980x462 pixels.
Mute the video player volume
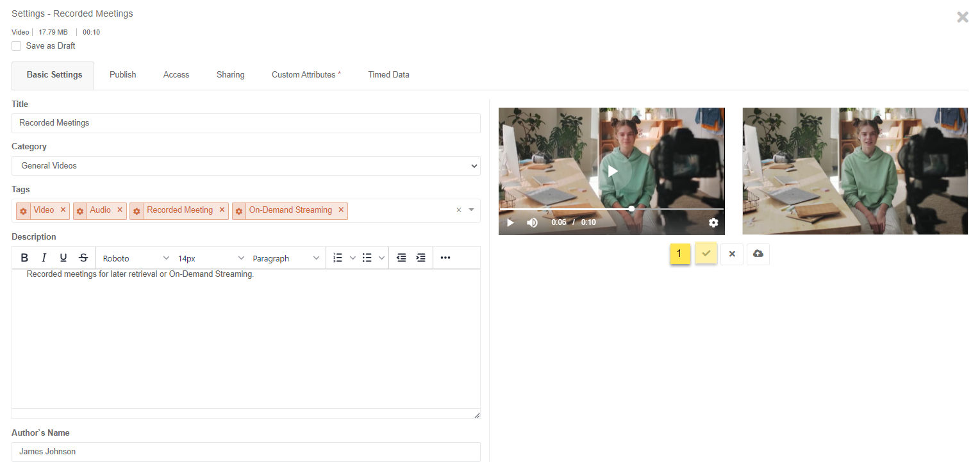tap(532, 222)
